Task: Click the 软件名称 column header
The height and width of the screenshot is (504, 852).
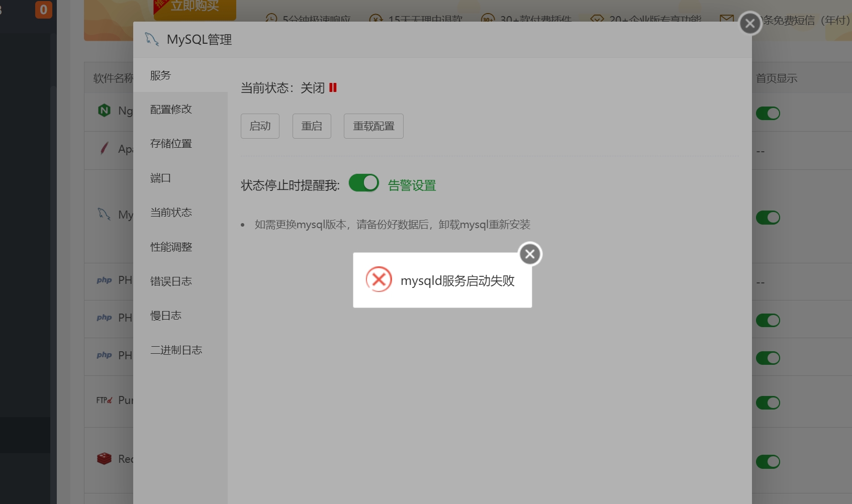Action: tap(113, 78)
